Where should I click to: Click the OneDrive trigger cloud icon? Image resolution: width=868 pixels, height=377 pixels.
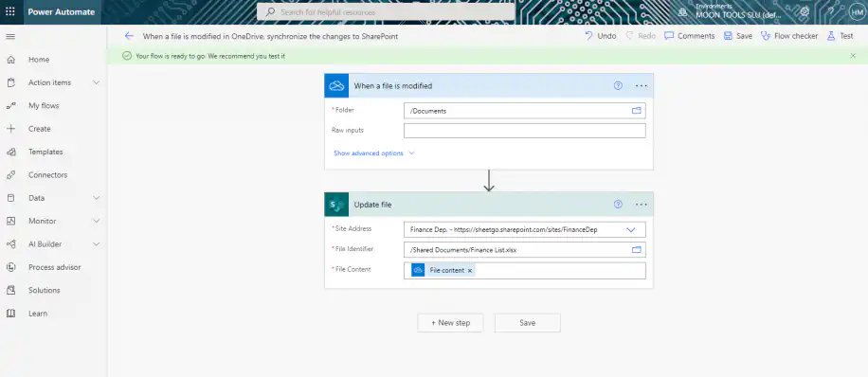coord(336,86)
